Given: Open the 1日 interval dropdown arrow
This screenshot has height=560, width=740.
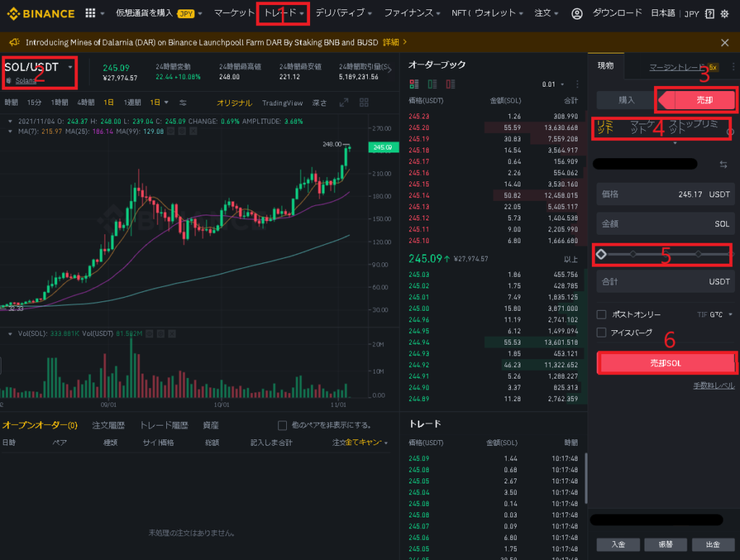Looking at the screenshot, I should [166, 103].
